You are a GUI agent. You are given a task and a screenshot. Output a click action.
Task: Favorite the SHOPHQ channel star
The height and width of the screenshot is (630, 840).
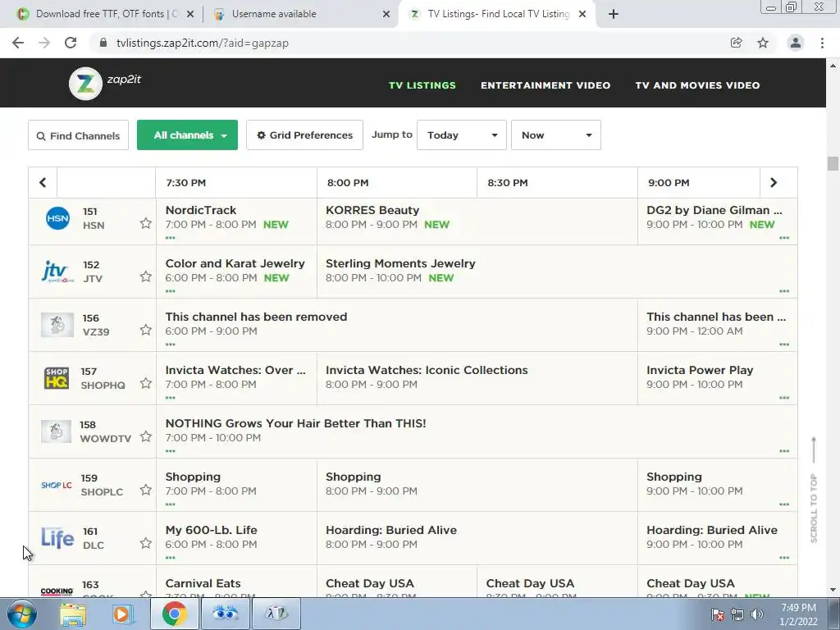[x=146, y=383]
